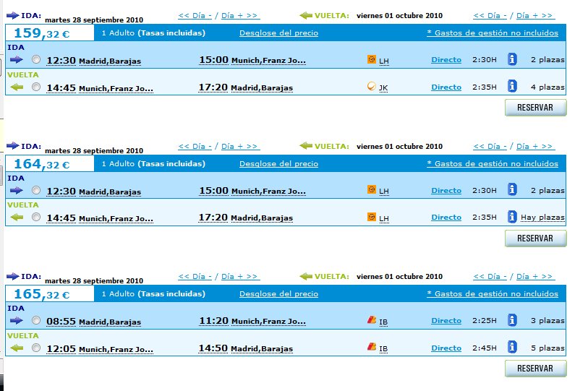Open info icon for 164,32 € return LH flight

[512, 217]
